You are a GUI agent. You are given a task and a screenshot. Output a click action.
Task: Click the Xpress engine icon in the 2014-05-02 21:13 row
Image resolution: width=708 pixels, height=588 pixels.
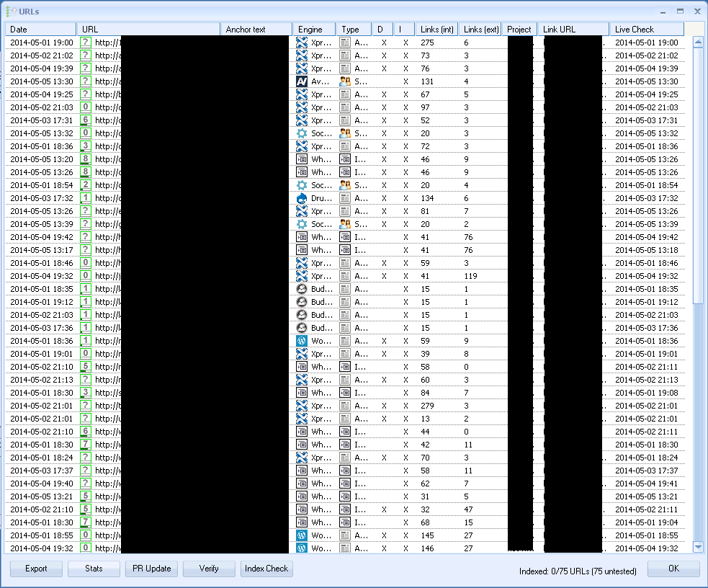tap(302, 380)
